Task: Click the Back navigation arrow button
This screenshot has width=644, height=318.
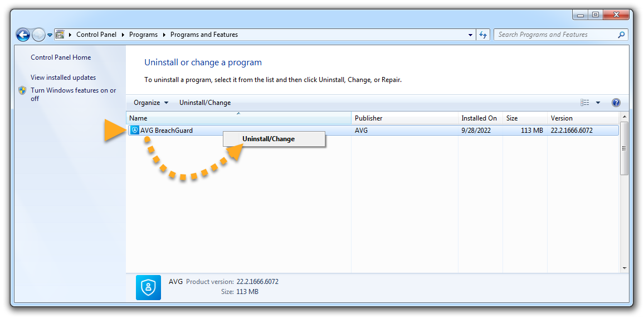Action: pyautogui.click(x=23, y=35)
